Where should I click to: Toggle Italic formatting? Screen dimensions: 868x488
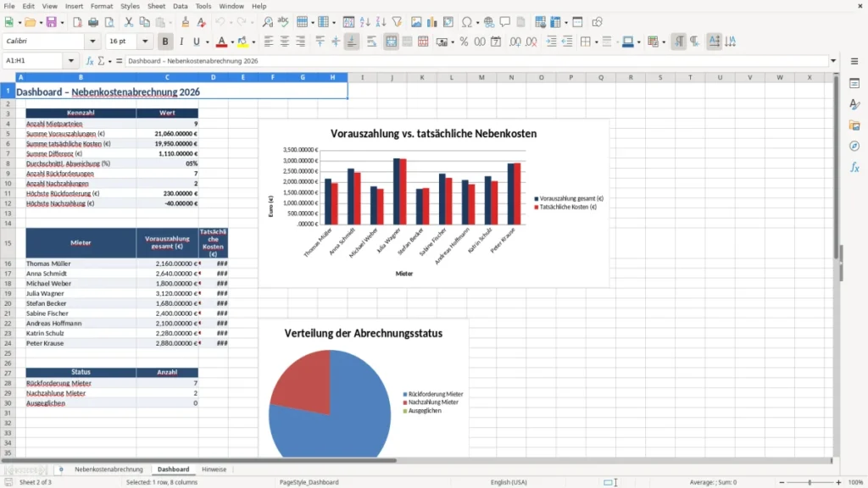coord(181,42)
